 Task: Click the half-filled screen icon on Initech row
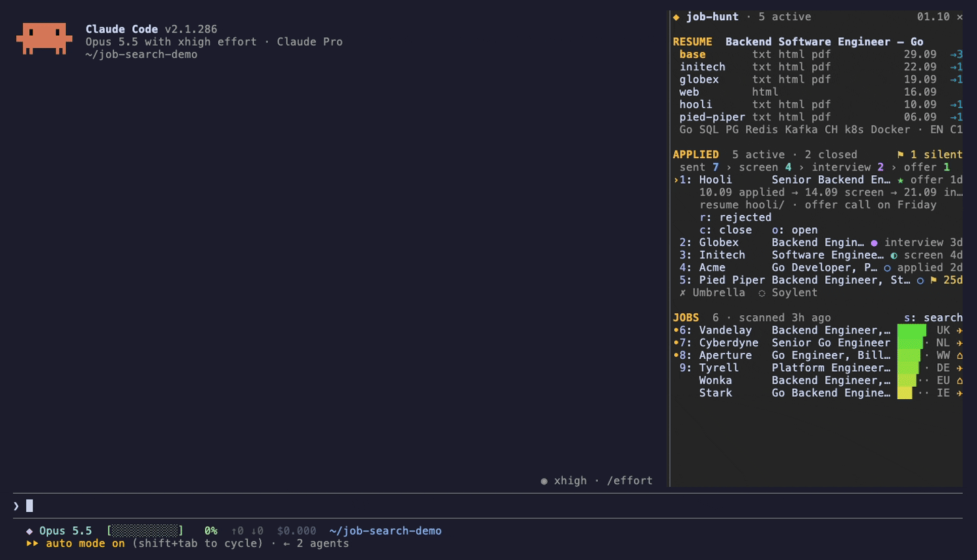pos(894,255)
